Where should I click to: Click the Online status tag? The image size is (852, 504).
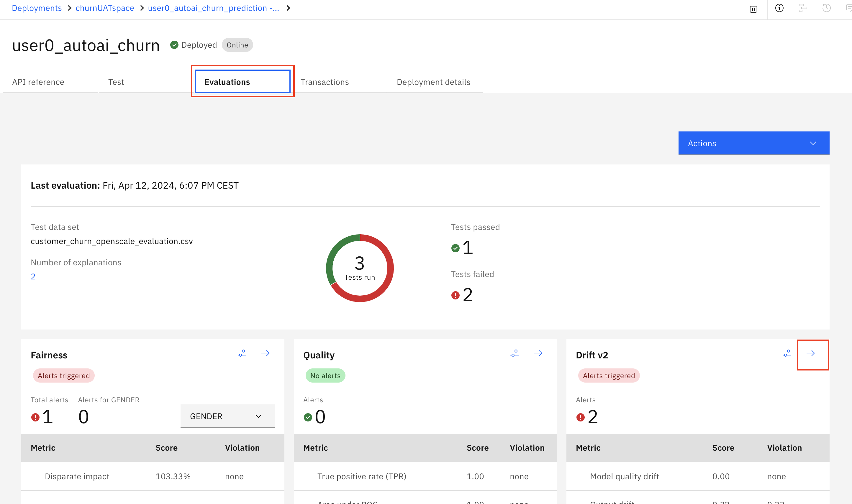[x=237, y=45]
